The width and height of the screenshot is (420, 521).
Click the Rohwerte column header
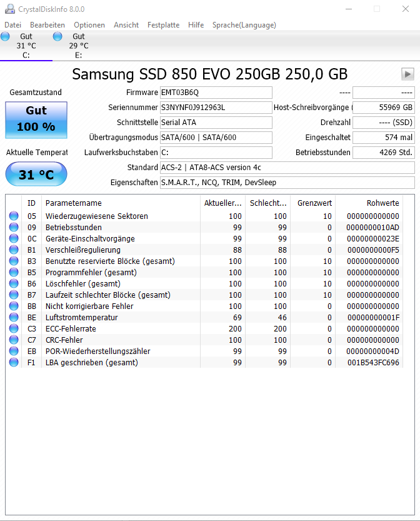tap(369, 203)
